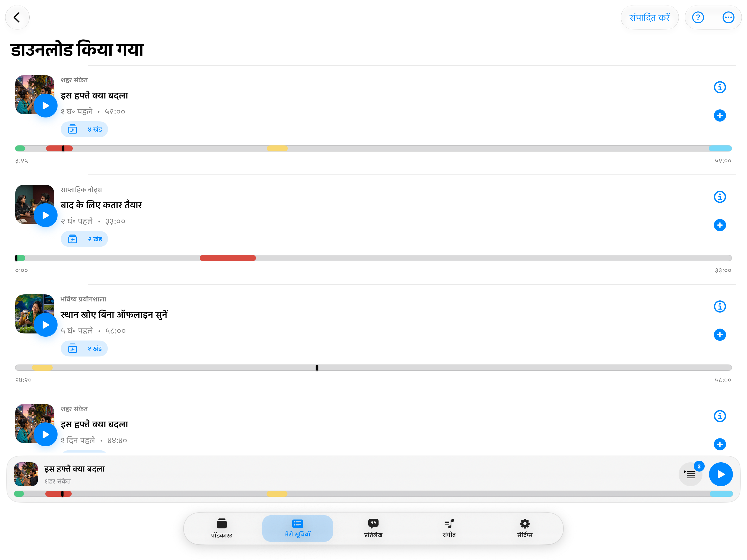Viewport: 747px width, 560px height.
Task: Click the yellow segment on the 52:00 episode bar
Action: (x=277, y=148)
